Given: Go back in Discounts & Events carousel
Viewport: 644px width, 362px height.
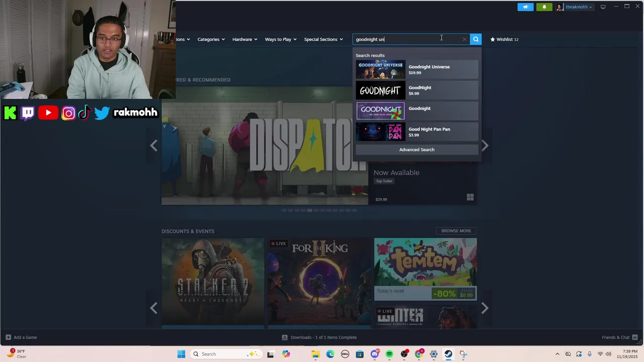Looking at the screenshot, I should point(154,308).
